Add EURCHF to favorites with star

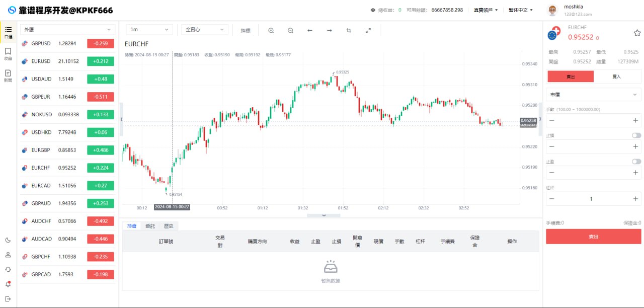[637, 33]
